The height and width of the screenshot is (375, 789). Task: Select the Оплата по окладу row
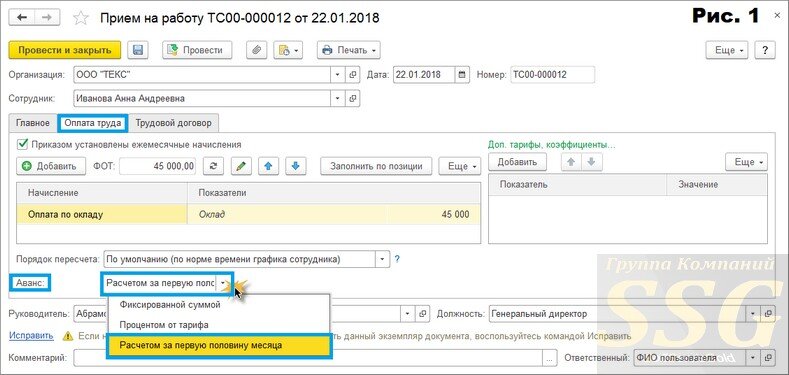pyautogui.click(x=249, y=214)
